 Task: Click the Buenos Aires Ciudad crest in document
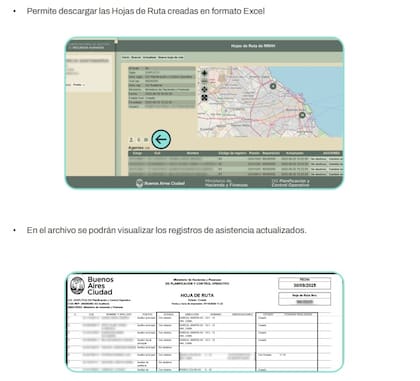[x=77, y=286]
